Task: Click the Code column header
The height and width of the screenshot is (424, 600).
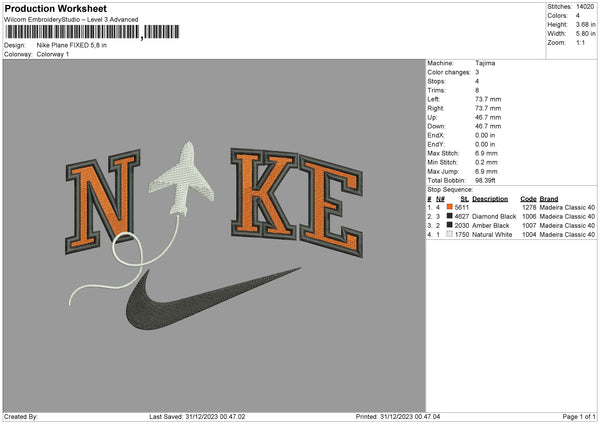Action: 528,199
